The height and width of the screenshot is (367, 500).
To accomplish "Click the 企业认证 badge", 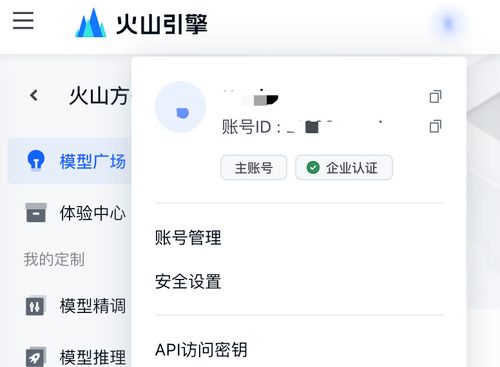I will pos(344,167).
